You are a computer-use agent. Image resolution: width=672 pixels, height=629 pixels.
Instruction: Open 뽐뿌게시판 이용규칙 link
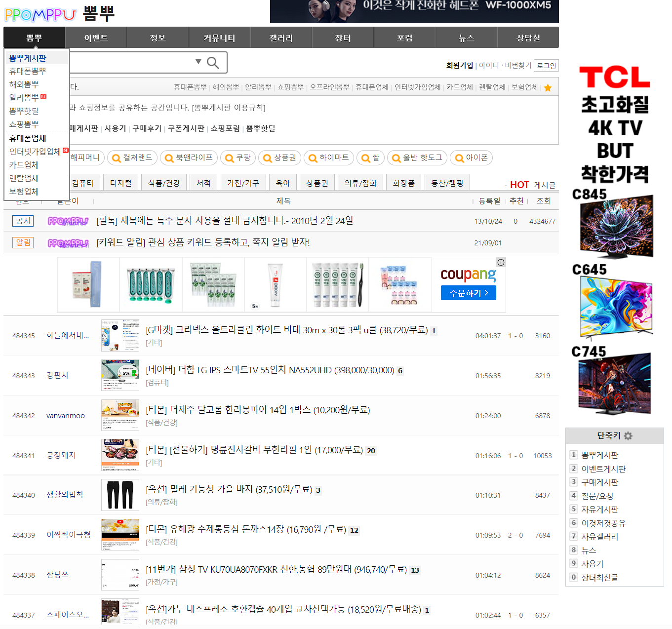click(228, 108)
